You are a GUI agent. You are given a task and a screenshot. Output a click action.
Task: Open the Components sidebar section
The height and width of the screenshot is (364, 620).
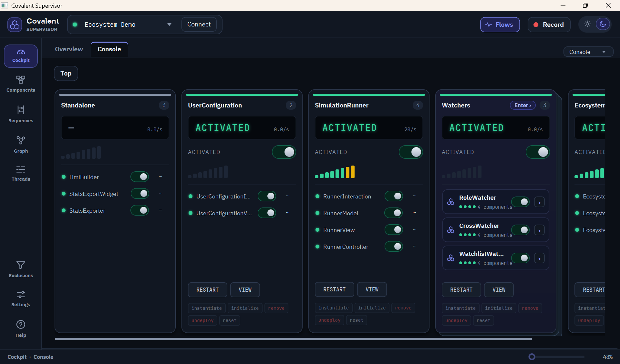tap(21, 84)
